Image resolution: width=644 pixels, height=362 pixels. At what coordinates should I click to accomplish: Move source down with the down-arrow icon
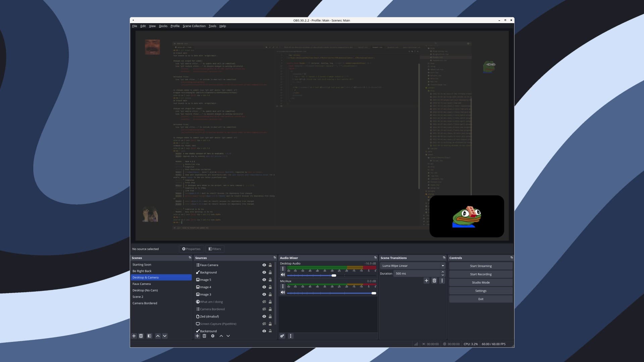click(x=228, y=336)
